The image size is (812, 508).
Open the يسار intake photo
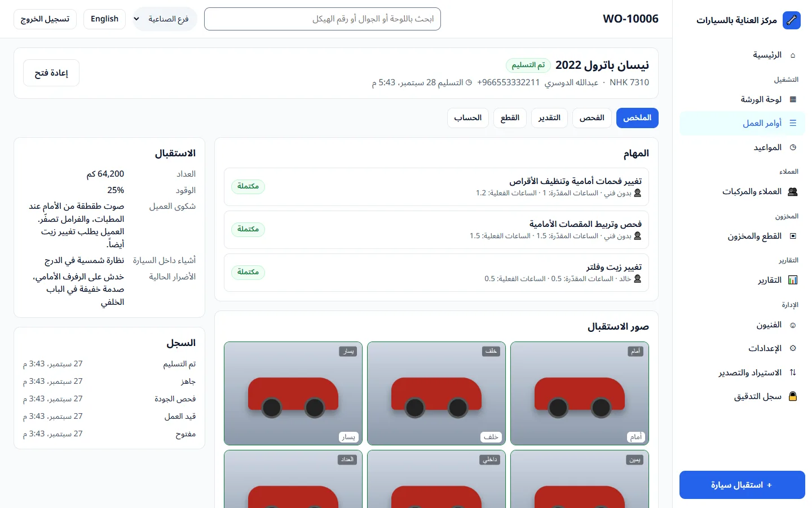click(293, 393)
